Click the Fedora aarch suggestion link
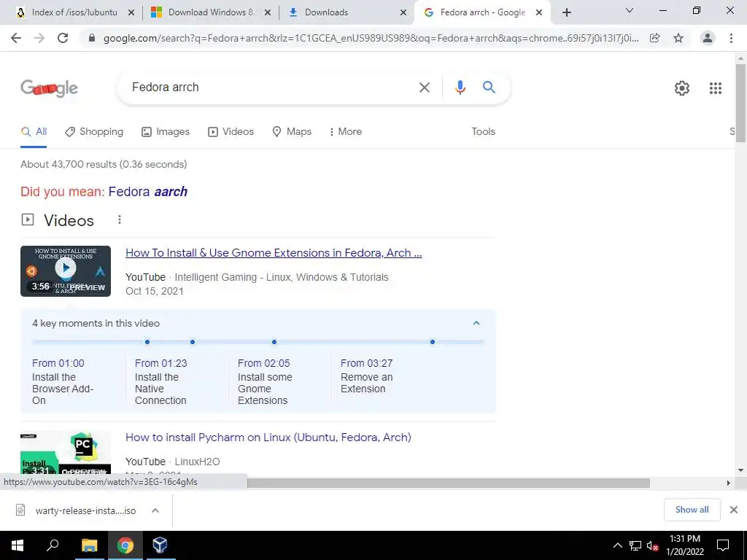Image resolution: width=747 pixels, height=560 pixels. click(147, 192)
